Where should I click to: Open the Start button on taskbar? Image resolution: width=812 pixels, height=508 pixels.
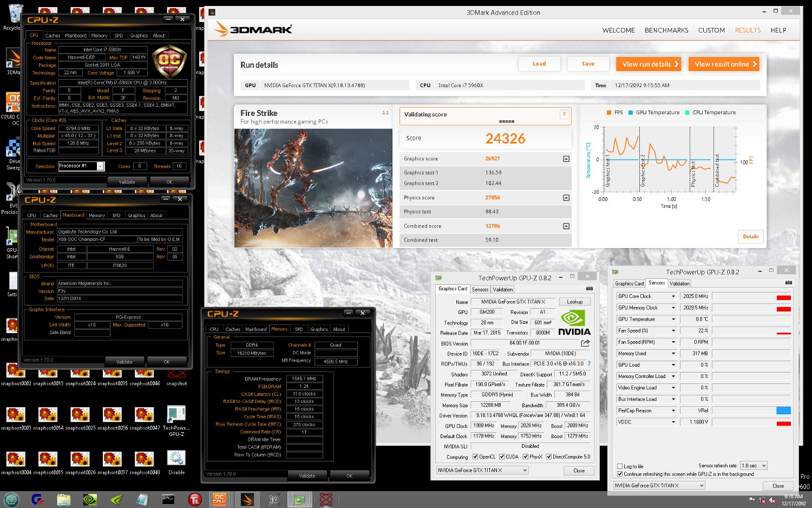pyautogui.click(x=11, y=499)
